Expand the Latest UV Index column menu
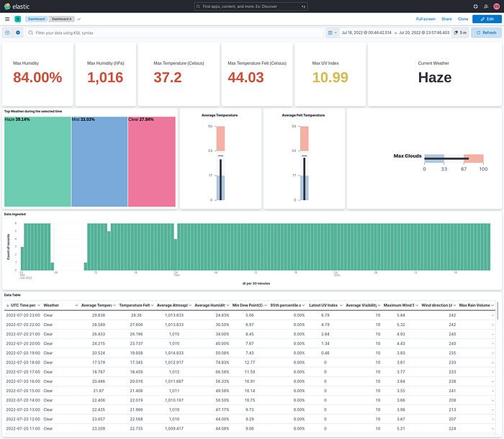This screenshot has height=439, width=504. [x=341, y=305]
